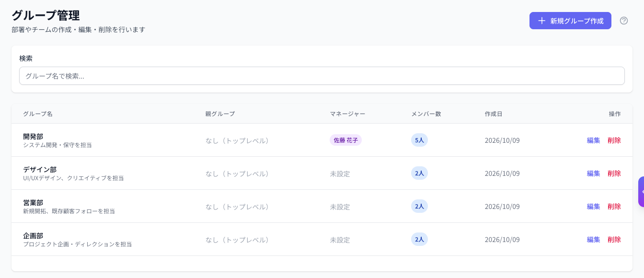644x278 pixels.
Task: Click the 2026/10/09 date in 開発部 row
Action: [502, 140]
